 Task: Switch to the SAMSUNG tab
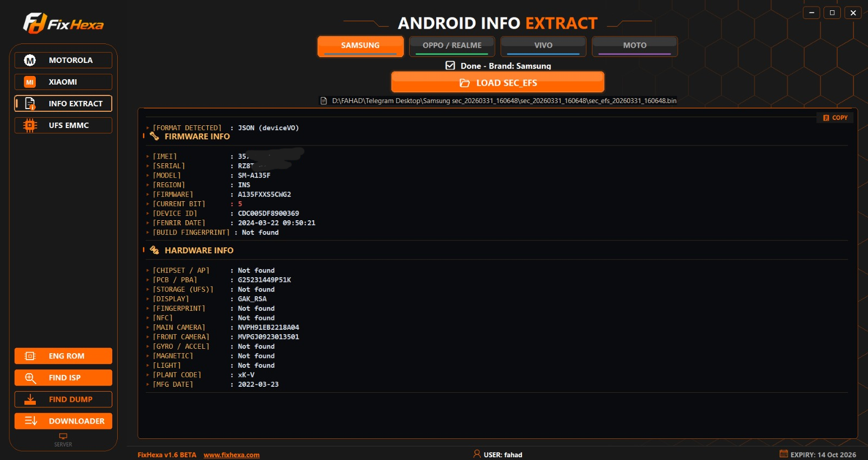click(360, 46)
